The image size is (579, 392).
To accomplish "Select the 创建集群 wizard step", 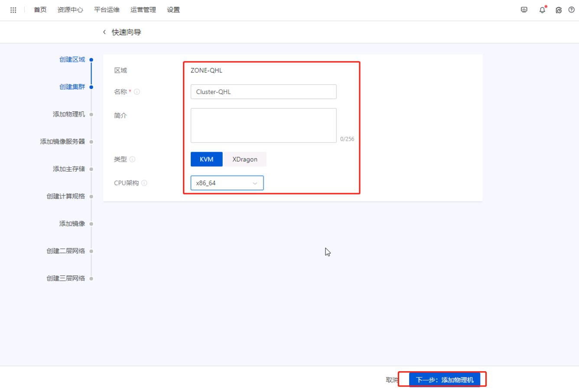I will (72, 87).
